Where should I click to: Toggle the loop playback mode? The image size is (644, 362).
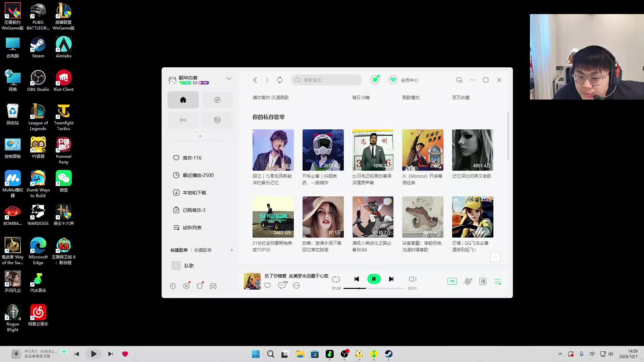point(336,279)
